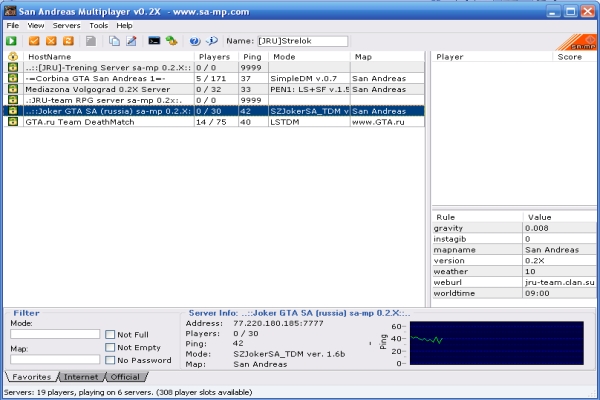Select the GTA.ru Team DeathMatch server
The width and height of the screenshot is (600, 400).
point(214,122)
